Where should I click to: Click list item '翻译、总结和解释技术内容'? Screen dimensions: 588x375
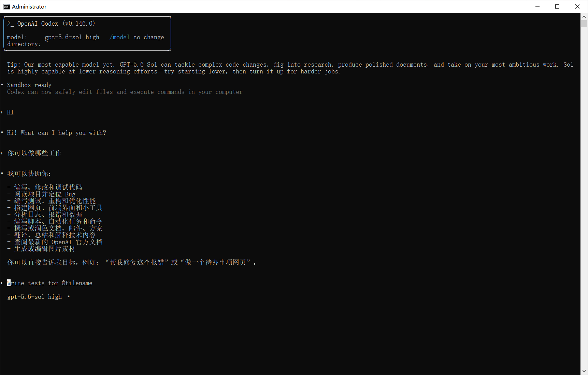pyautogui.click(x=55, y=235)
